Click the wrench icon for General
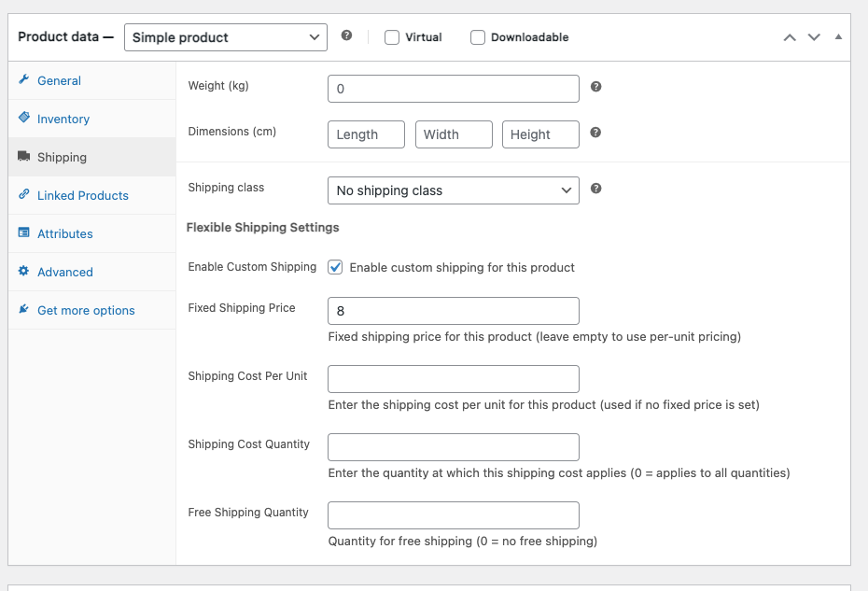The image size is (868, 591). (x=24, y=80)
